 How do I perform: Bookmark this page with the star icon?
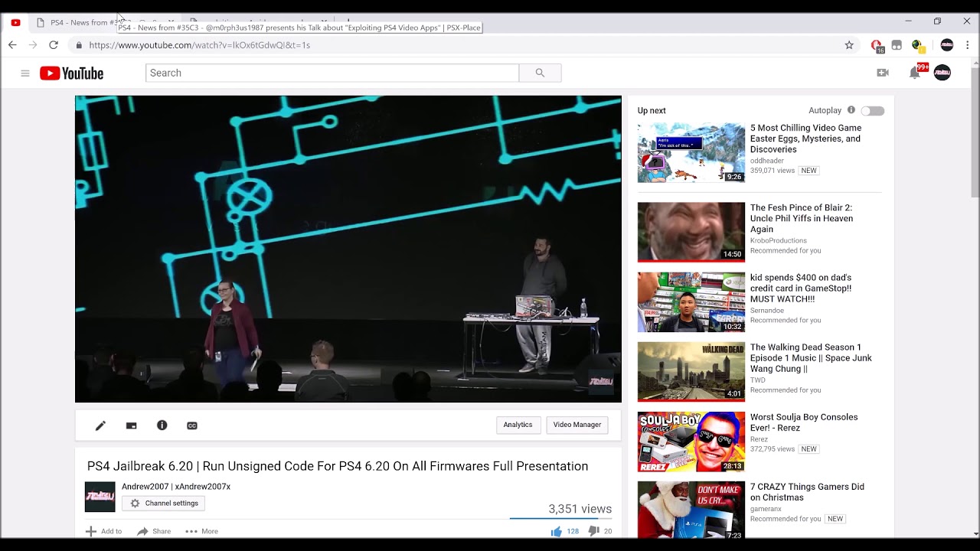(x=849, y=45)
